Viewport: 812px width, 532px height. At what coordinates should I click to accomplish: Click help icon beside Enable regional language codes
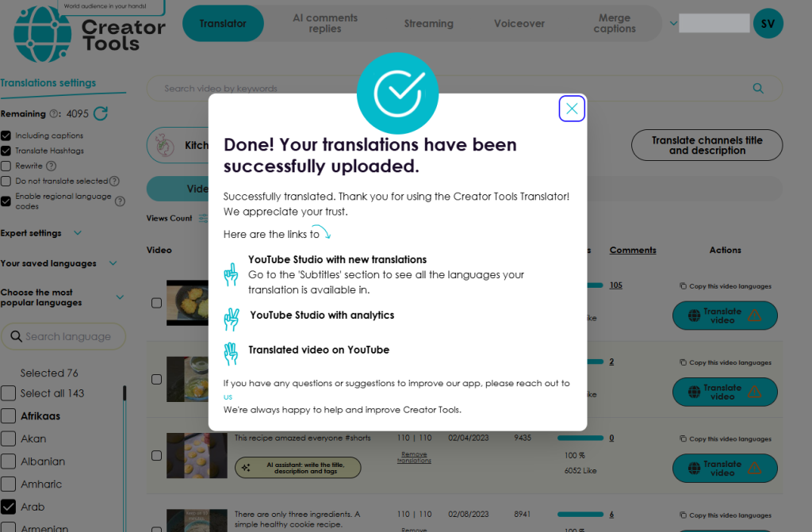click(120, 201)
